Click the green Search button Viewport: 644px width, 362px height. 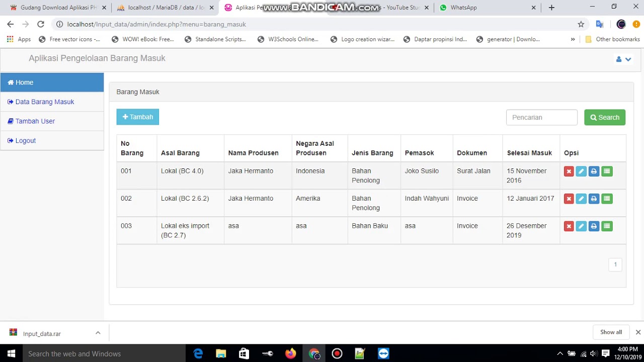(605, 117)
